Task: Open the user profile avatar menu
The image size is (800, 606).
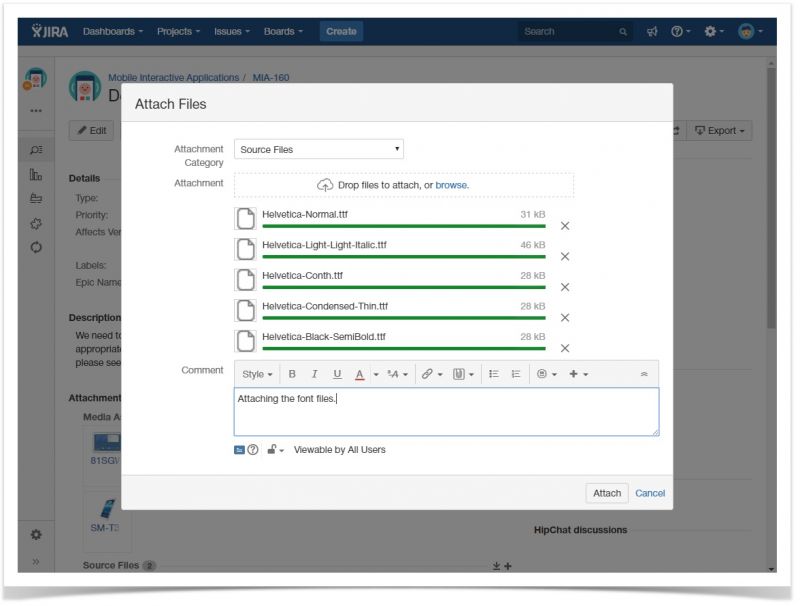Action: (750, 32)
